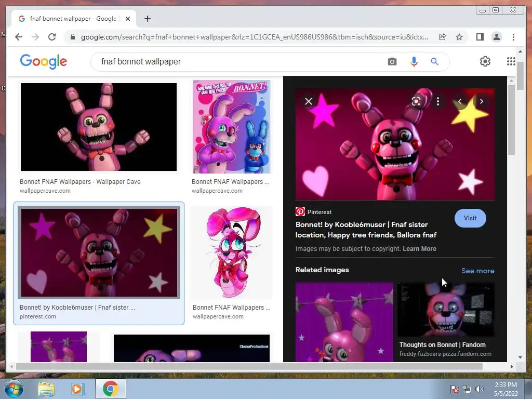The image size is (532, 399).
Task: Click freddy-fazbears-pizza.fandom.com source text
Action: pos(445,354)
